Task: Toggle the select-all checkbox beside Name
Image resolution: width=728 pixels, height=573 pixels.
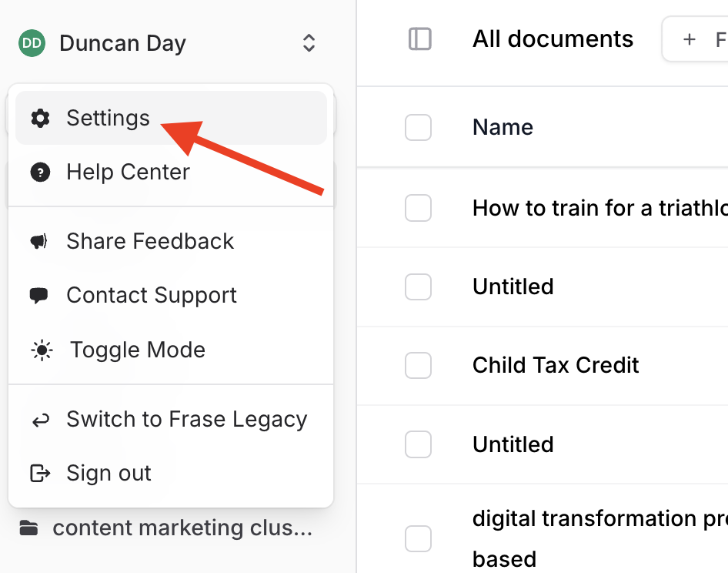Action: (418, 128)
